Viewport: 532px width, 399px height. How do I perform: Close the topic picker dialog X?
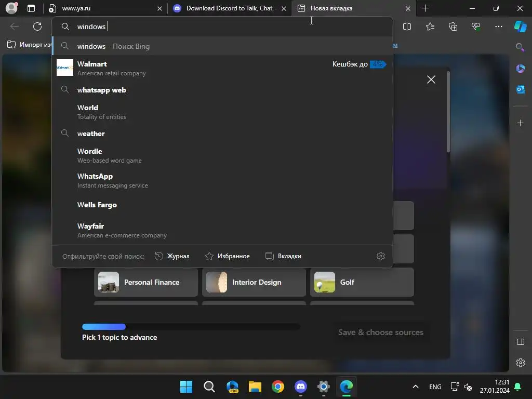(x=431, y=79)
